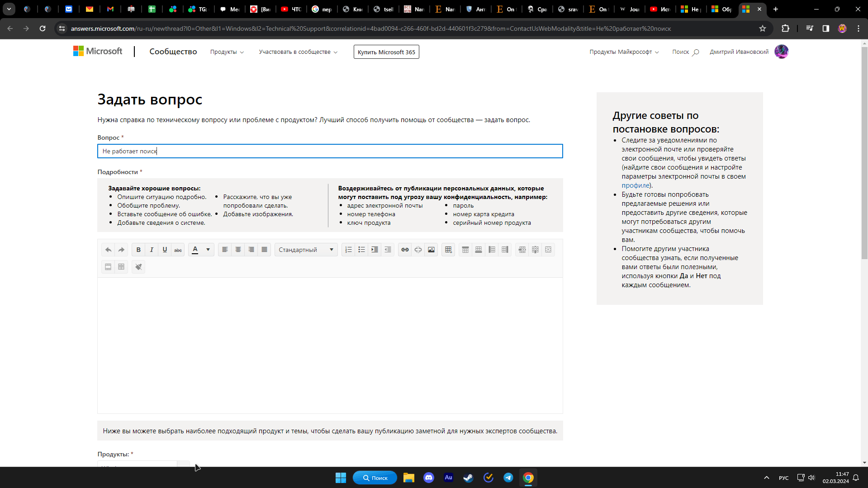868x488 pixels.
Task: Open Chrome side panel icon
Action: (x=825, y=28)
